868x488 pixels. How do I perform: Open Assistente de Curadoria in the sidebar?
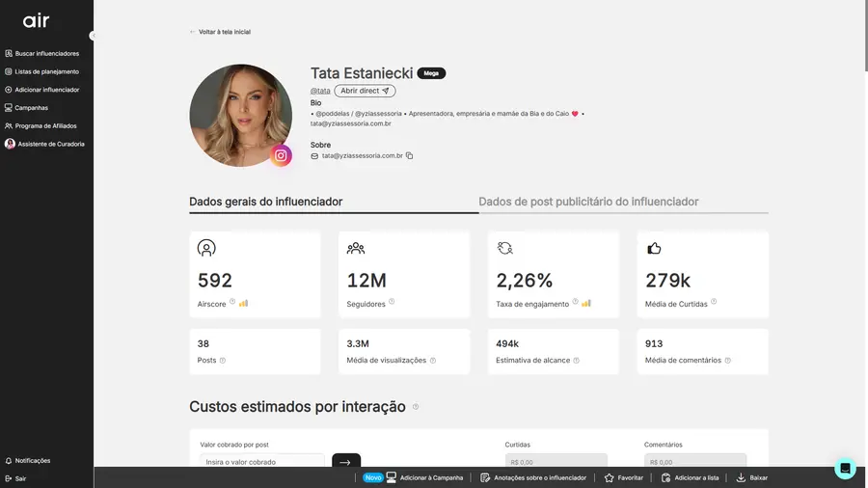44,144
